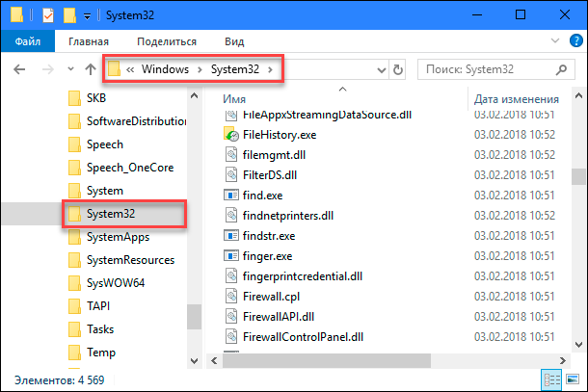The height and width of the screenshot is (392, 588).
Task: Click the title bar folder icon
Action: coord(16,15)
